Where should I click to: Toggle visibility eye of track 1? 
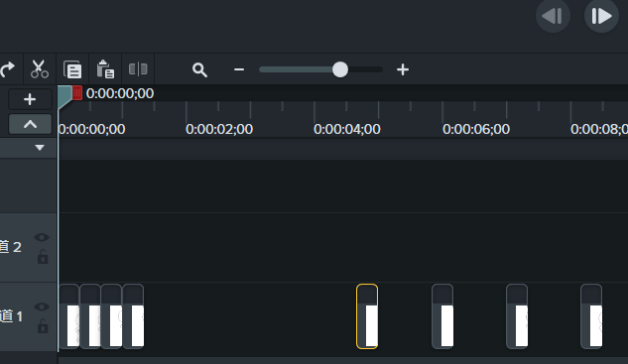tap(42, 306)
